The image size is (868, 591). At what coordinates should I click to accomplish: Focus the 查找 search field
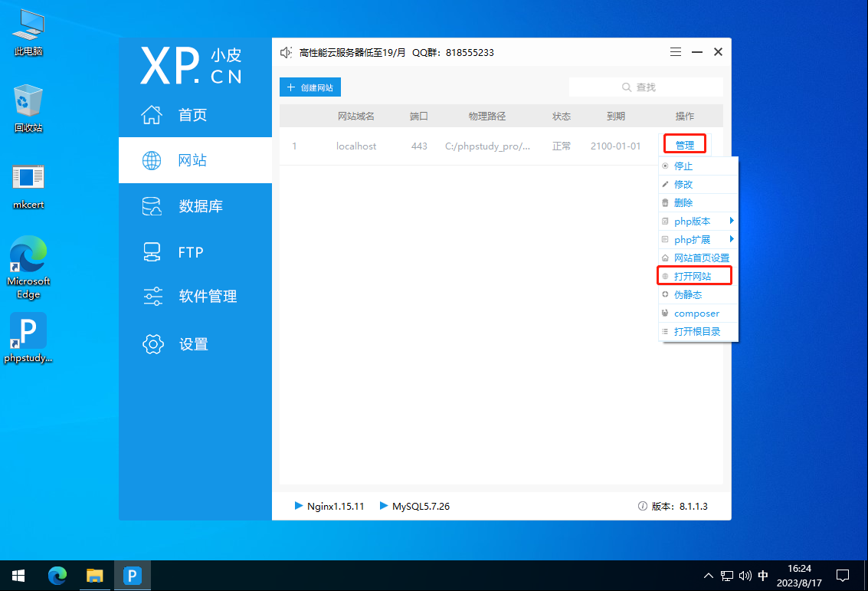(x=646, y=87)
